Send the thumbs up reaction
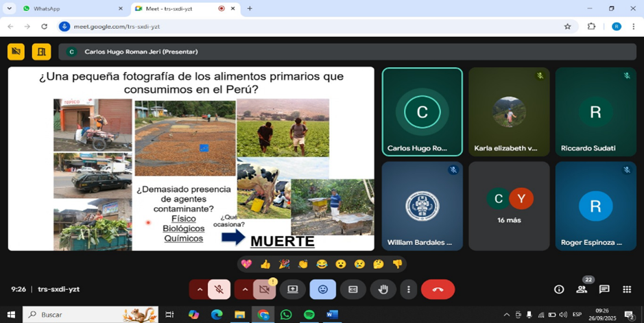This screenshot has width=644, height=323. click(265, 264)
